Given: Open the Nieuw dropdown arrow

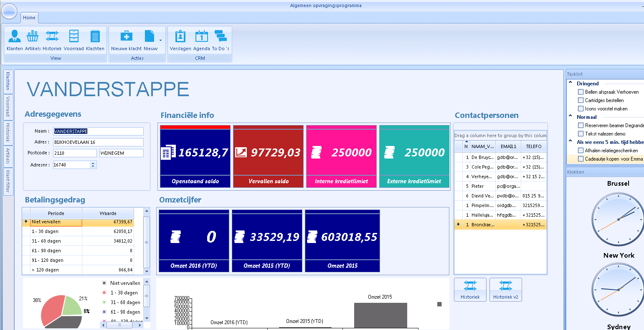Looking at the screenshot, I should point(160,41).
